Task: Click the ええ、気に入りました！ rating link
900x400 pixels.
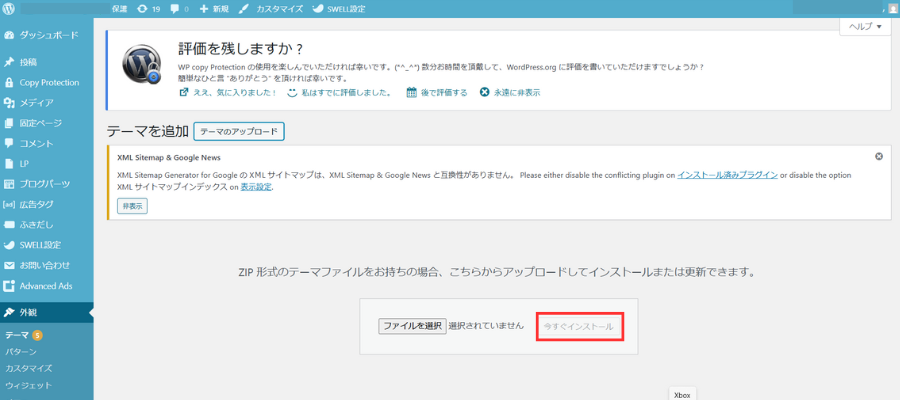Action: click(x=227, y=92)
